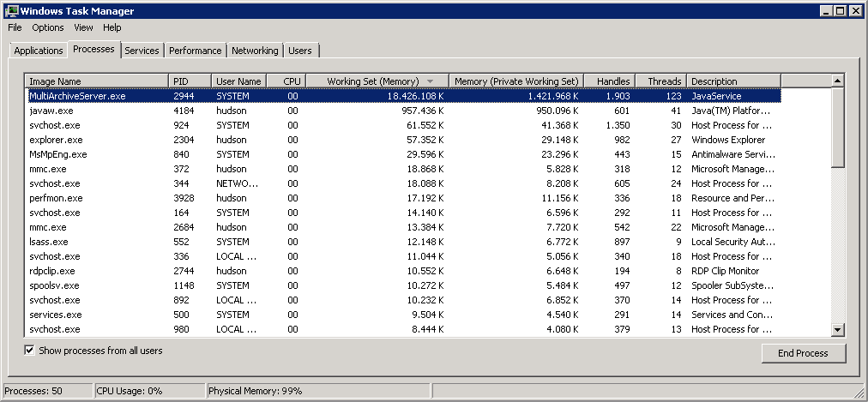Select the Processes tab
The width and height of the screenshot is (868, 402).
(93, 49)
